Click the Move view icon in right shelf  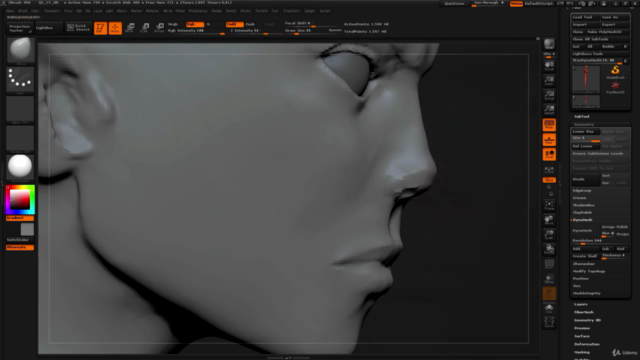(549, 220)
